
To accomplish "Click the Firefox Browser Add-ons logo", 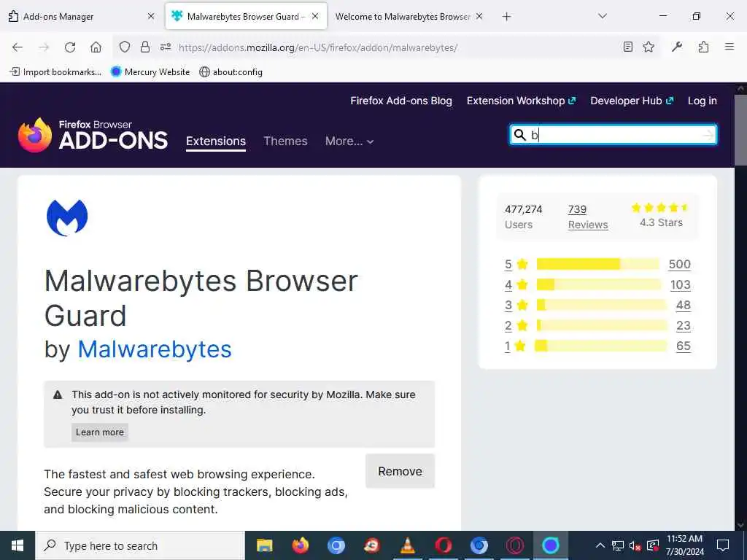I will tap(93, 135).
